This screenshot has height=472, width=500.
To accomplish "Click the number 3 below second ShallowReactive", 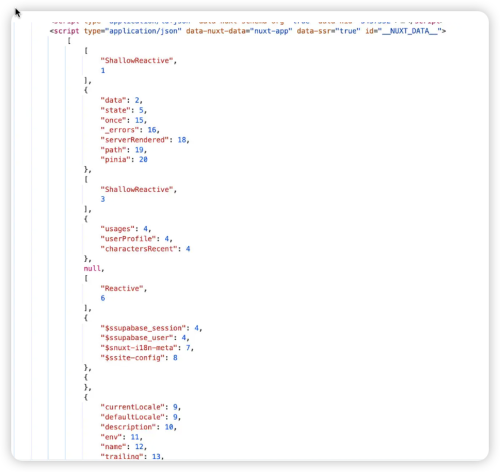I will tap(103, 199).
